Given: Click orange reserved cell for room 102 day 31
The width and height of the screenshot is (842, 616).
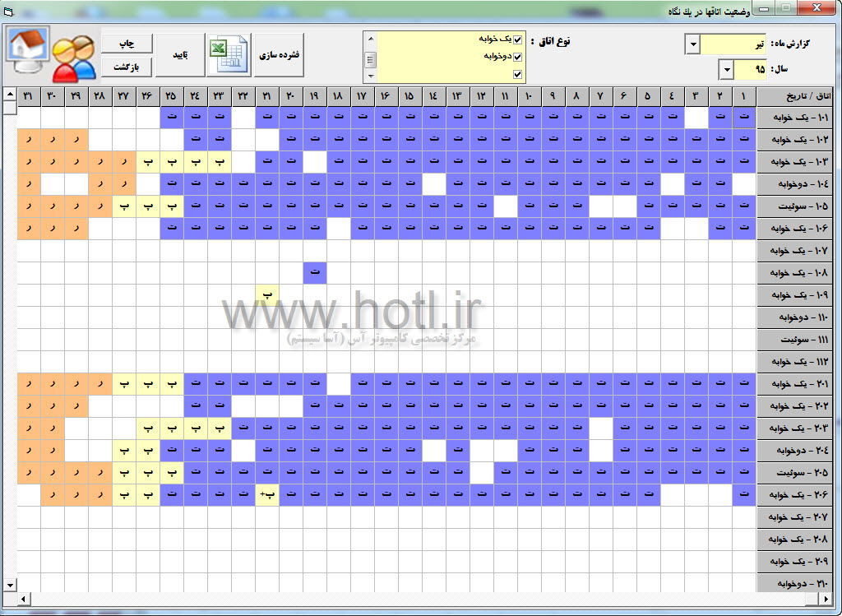Looking at the screenshot, I should tap(29, 140).
